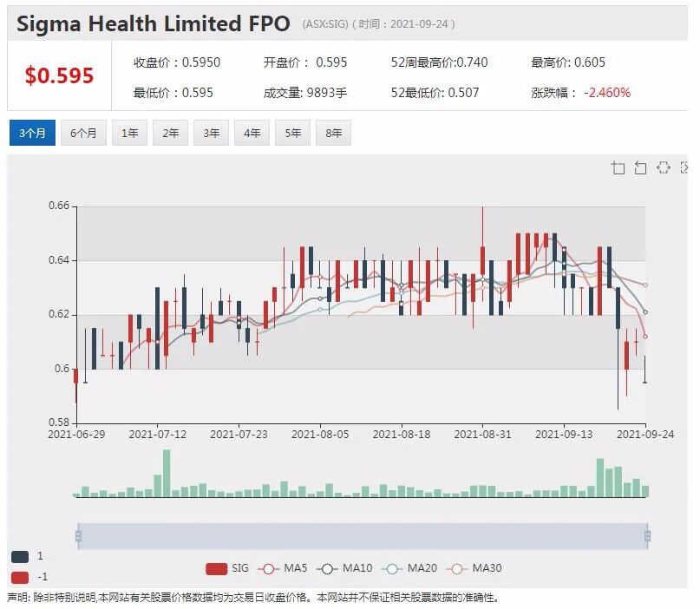The width and height of the screenshot is (700, 609).
Task: Click the 收盘价：0.5950 value
Action: coord(177,62)
